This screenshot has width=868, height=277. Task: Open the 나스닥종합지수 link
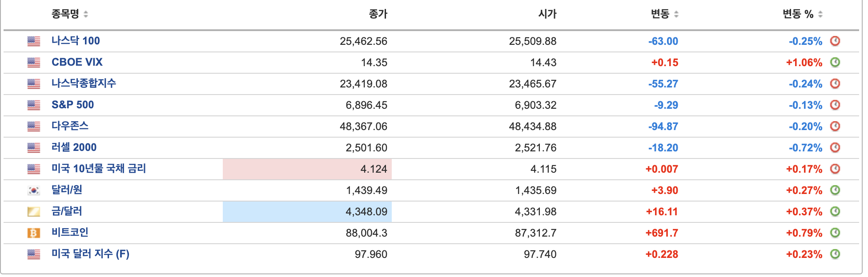click(84, 83)
